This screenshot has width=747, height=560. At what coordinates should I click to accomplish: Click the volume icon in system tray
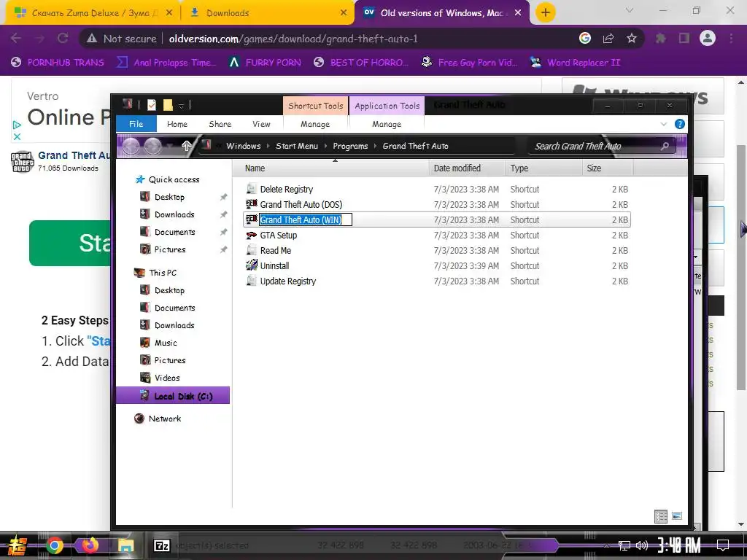click(x=642, y=545)
